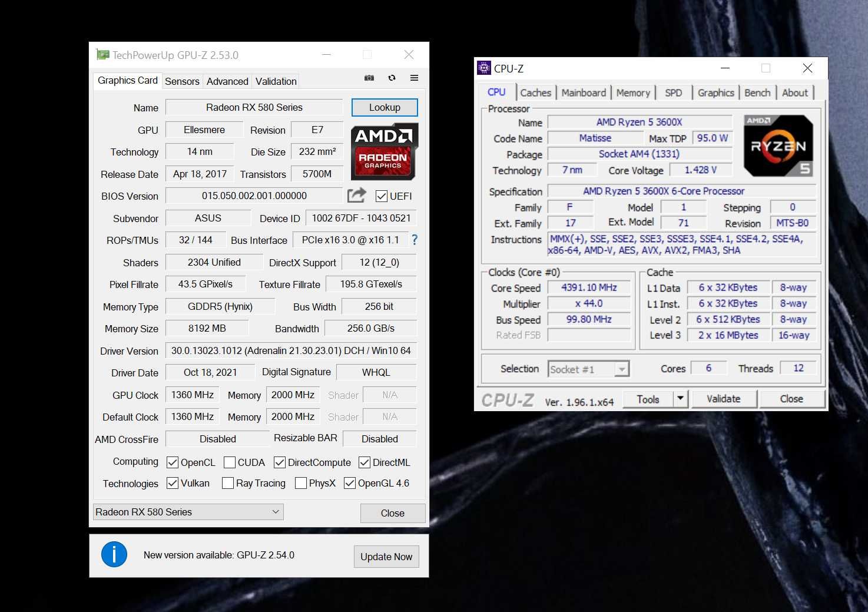Screen dimensions: 868x612
Task: Open the SPD tab in CPU-Z
Action: click(x=673, y=92)
